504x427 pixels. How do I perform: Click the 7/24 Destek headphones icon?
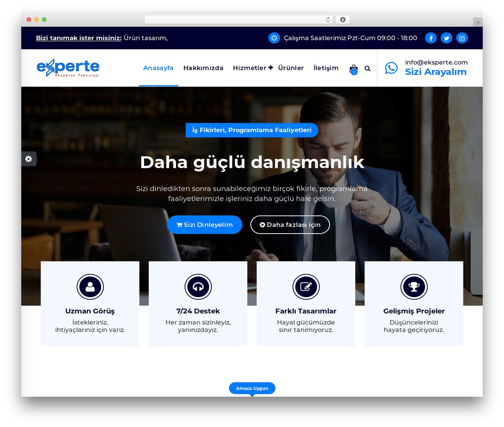[198, 287]
